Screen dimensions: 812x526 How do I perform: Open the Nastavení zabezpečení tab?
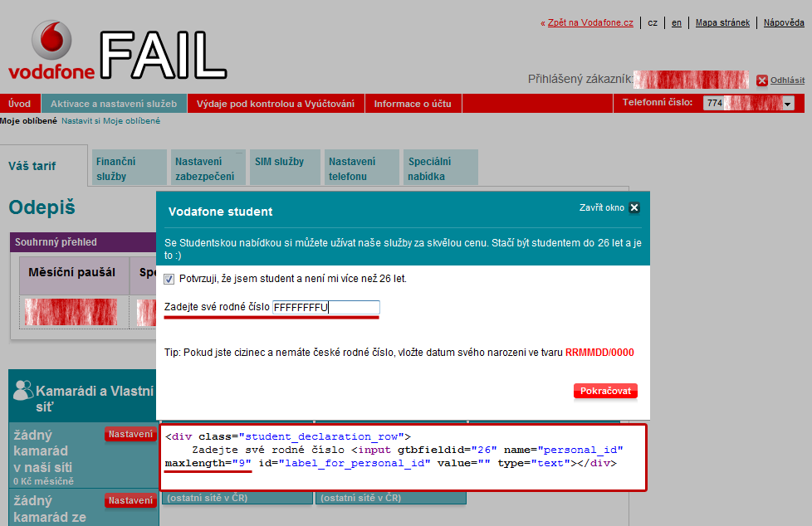point(208,168)
